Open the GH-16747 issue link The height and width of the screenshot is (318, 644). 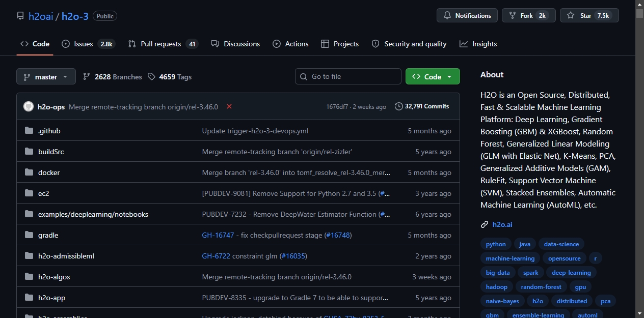click(x=218, y=235)
